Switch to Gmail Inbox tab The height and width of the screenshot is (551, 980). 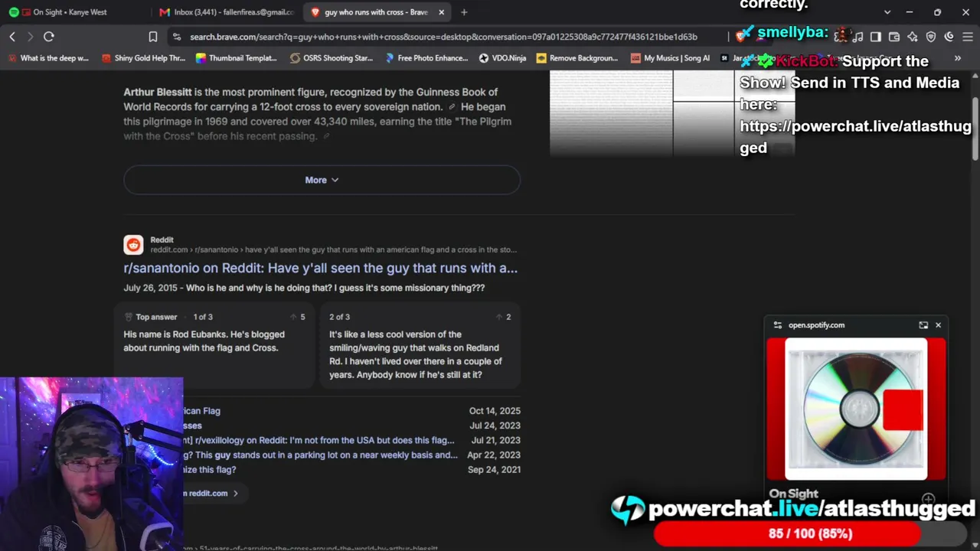coord(227,12)
